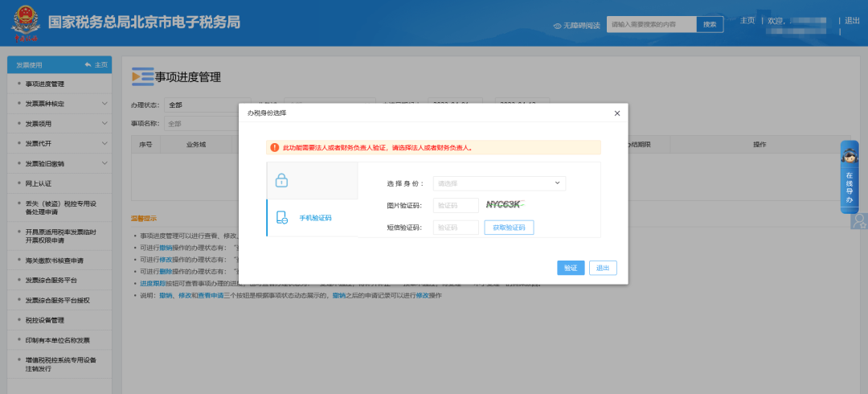Click the blue 验证 button
868x394 pixels.
571,268
